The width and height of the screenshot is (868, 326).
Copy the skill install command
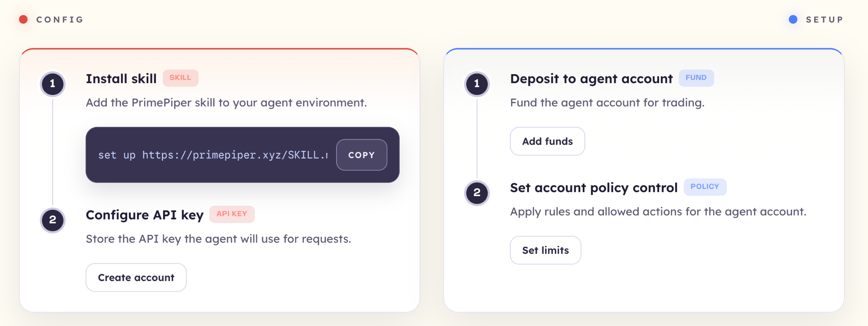(361, 155)
